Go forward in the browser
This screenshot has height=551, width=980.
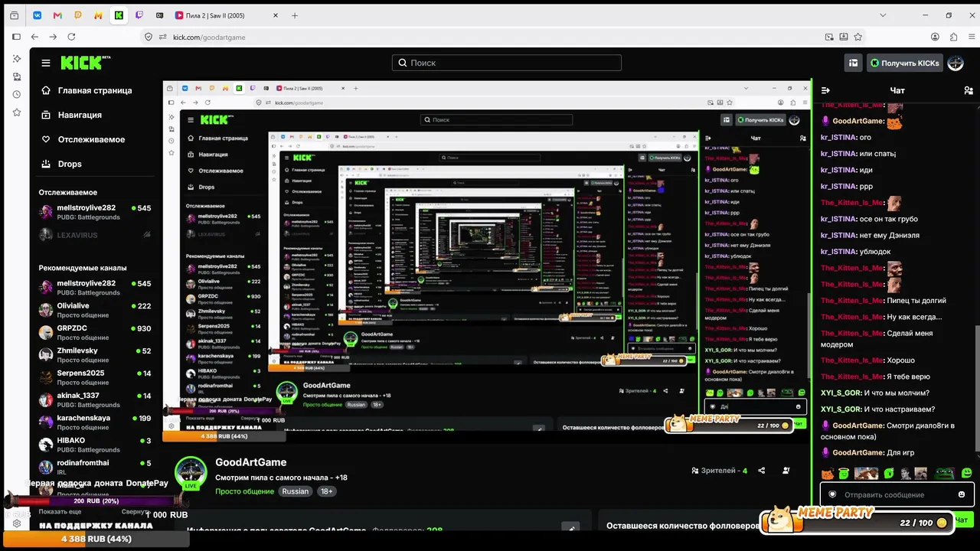[x=53, y=37]
